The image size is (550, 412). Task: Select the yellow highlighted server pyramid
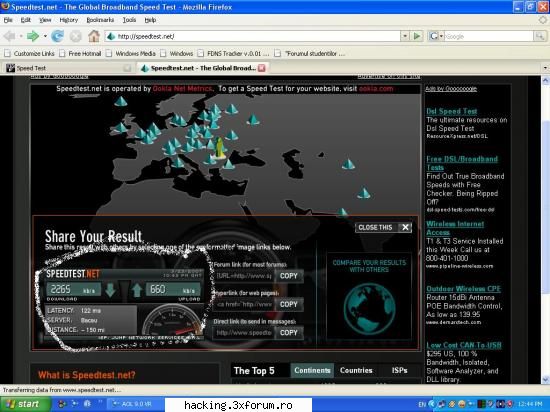pos(220,148)
